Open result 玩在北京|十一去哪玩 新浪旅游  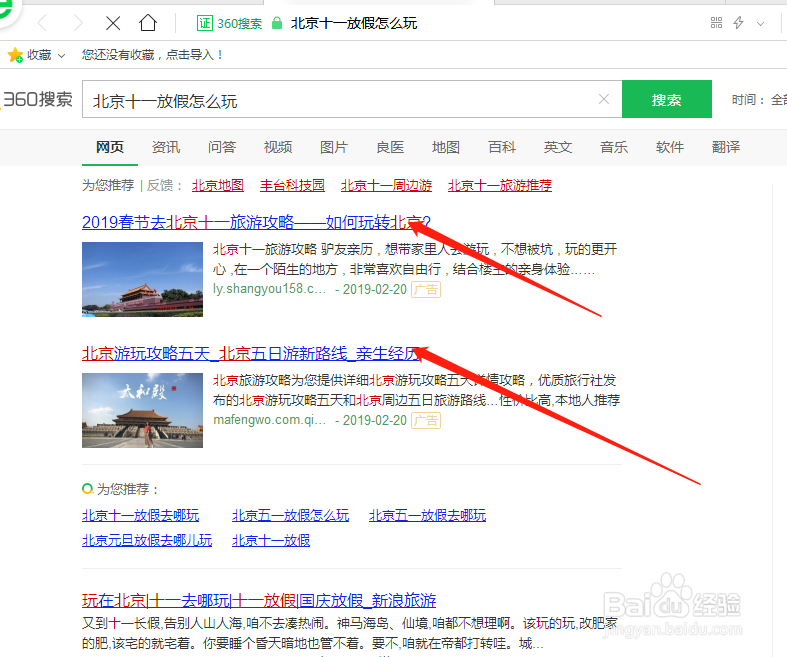(259, 600)
